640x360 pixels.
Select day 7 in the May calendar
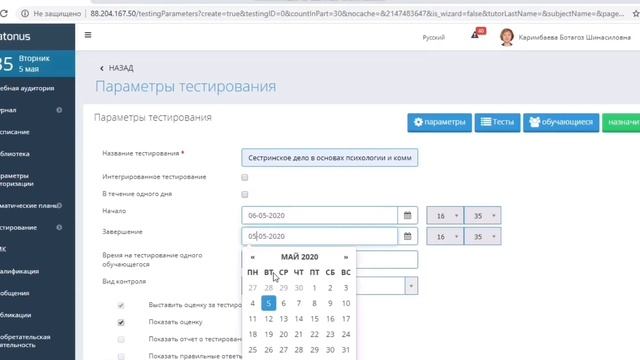point(299,303)
